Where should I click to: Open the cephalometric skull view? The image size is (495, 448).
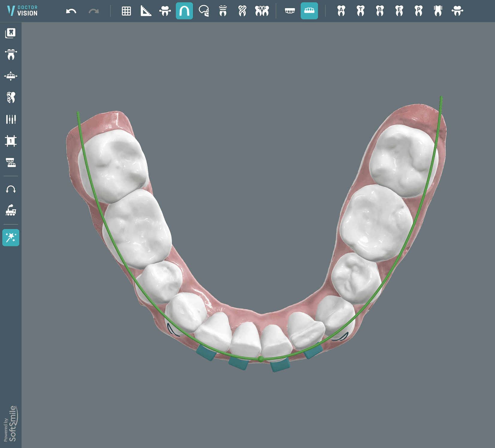204,11
